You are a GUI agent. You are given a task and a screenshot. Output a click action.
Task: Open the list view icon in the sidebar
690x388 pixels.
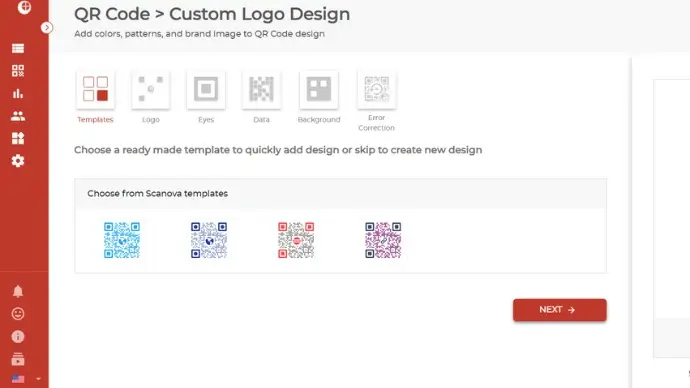[18, 48]
